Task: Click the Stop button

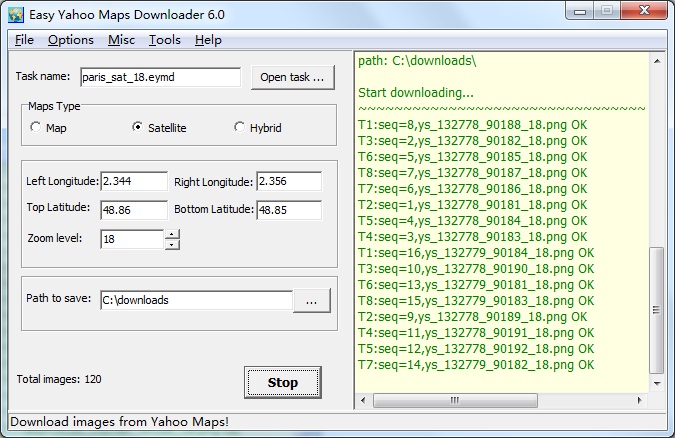Action: (283, 382)
